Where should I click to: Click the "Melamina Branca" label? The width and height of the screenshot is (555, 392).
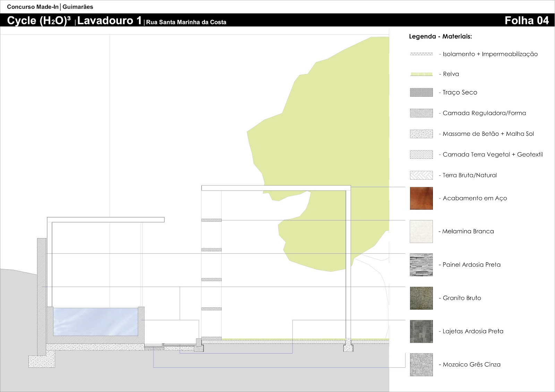coord(468,231)
